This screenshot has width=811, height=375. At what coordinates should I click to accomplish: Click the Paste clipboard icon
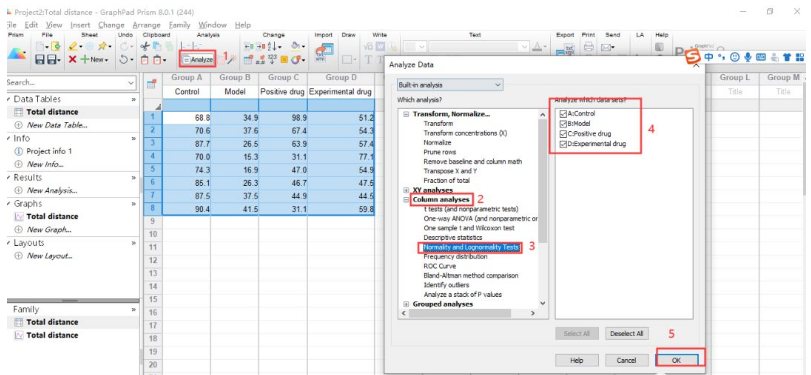point(146,60)
